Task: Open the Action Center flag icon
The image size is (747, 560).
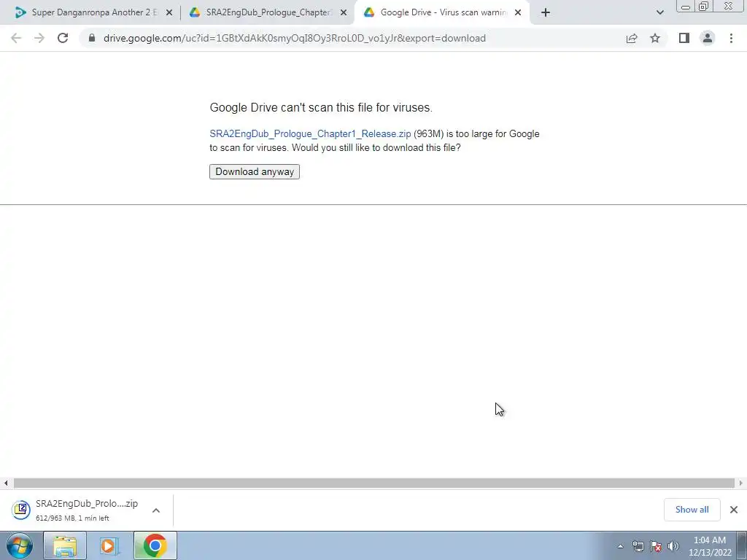Action: point(656,546)
